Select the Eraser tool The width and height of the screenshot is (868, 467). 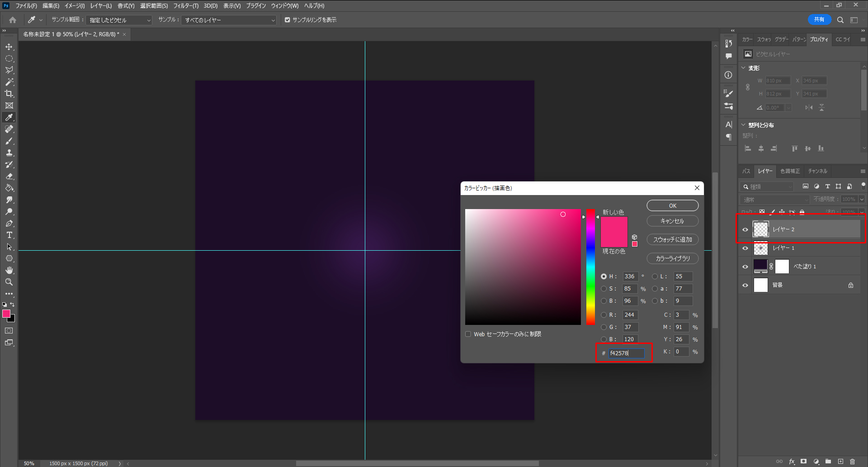pyautogui.click(x=9, y=176)
